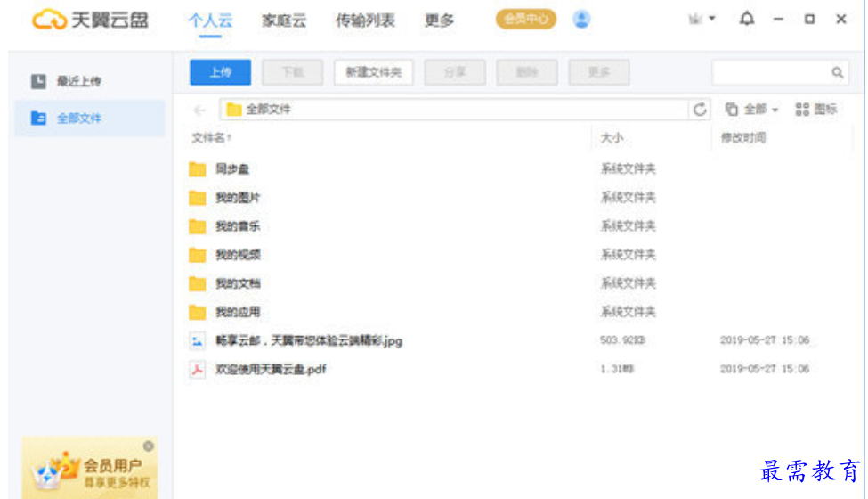Viewport: 868px width, 499px height.
Task: Open the 我的视频 folder name
Action: click(238, 255)
